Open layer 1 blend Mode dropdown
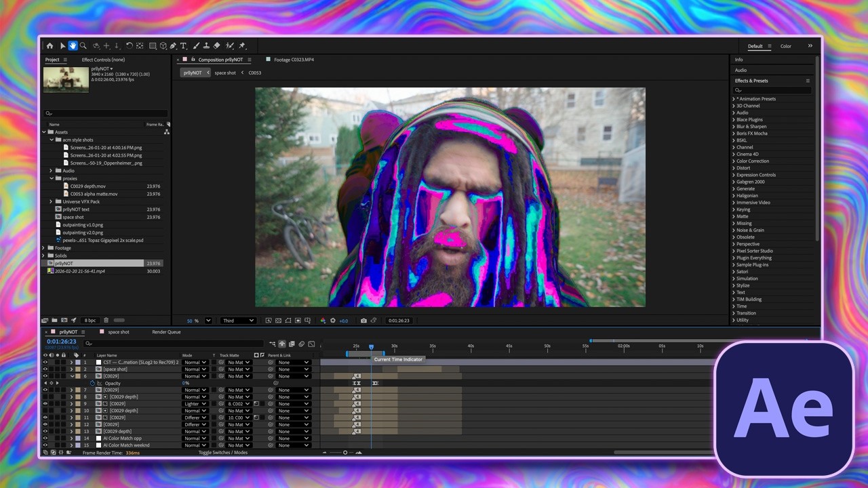Viewport: 868px width, 488px height. pos(195,363)
